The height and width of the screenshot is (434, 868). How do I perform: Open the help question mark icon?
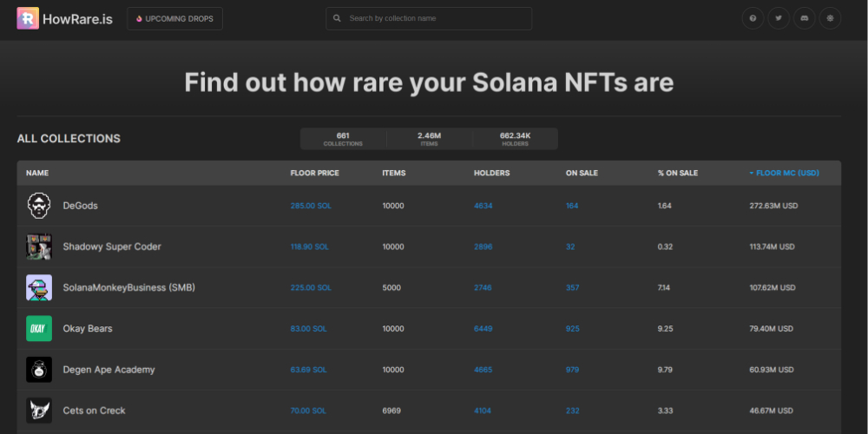[753, 18]
